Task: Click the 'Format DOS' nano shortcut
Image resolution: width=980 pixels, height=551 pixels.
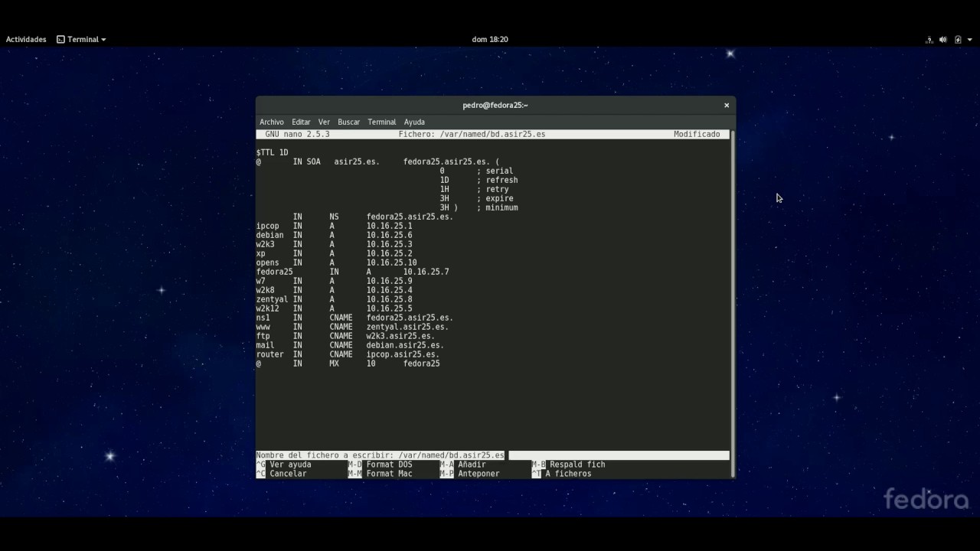Action: click(389, 465)
